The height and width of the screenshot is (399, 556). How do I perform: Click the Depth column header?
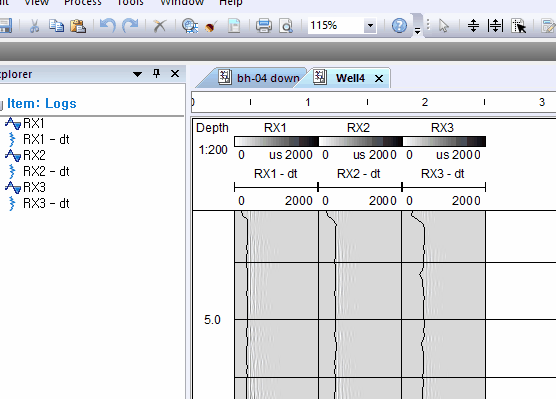212,128
